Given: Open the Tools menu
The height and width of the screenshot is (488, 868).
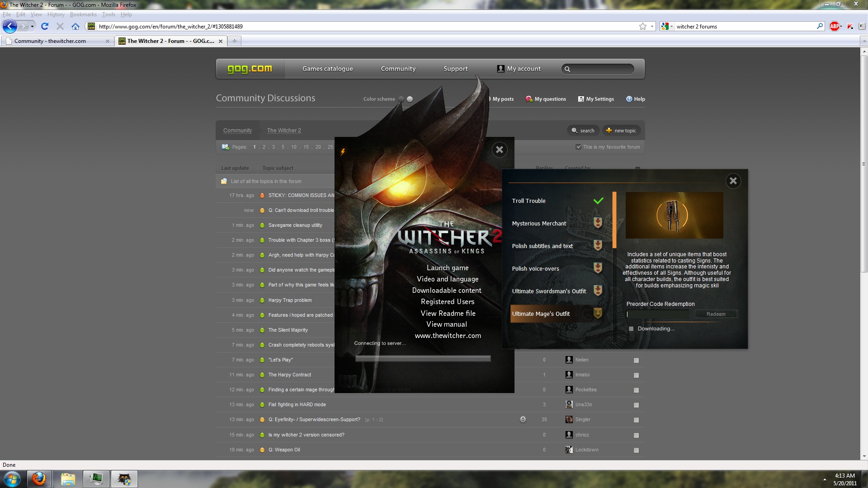Looking at the screenshot, I should (x=108, y=14).
